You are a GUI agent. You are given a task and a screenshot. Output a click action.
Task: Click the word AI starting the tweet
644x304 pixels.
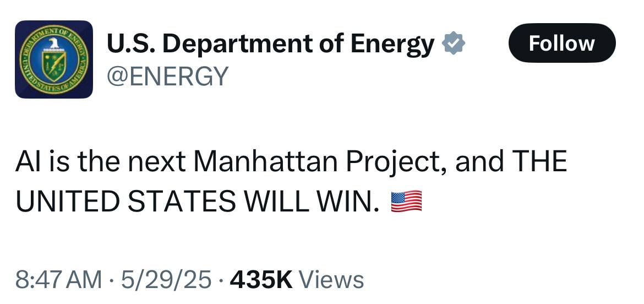pos(26,161)
